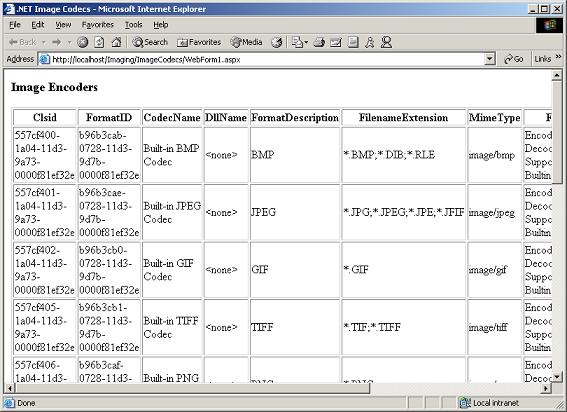This screenshot has height=412, width=567.
Task: Click the IE icon in the title bar
Action: pyautogui.click(x=9, y=9)
